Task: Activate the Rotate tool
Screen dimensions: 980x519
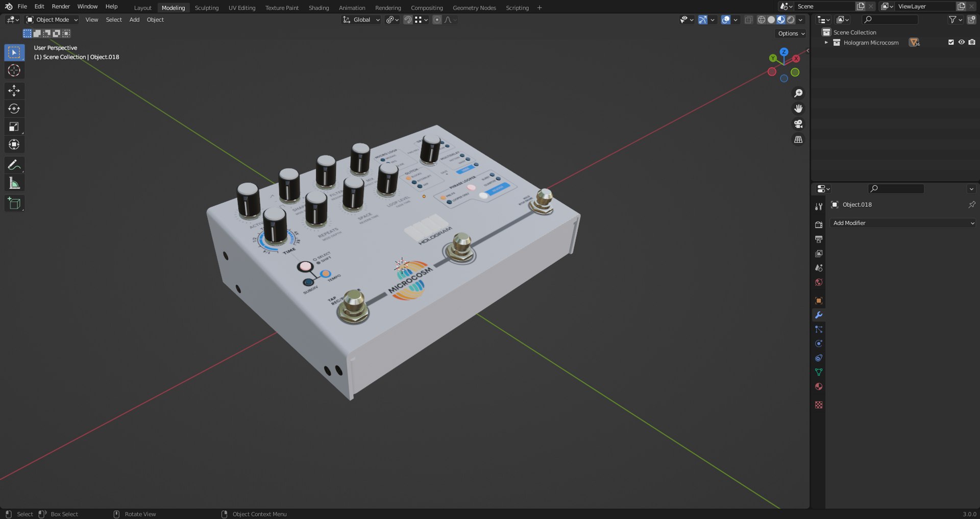Action: [x=14, y=109]
